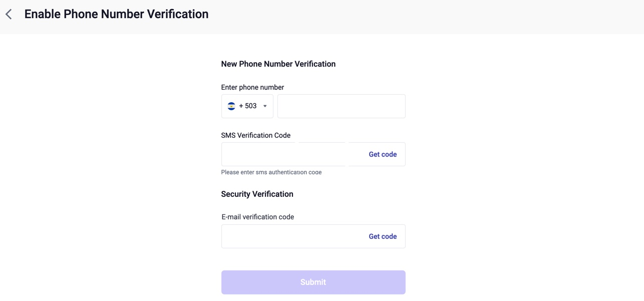The image size is (644, 301).
Task: Focus the SMS verification code field
Action: [x=290, y=154]
